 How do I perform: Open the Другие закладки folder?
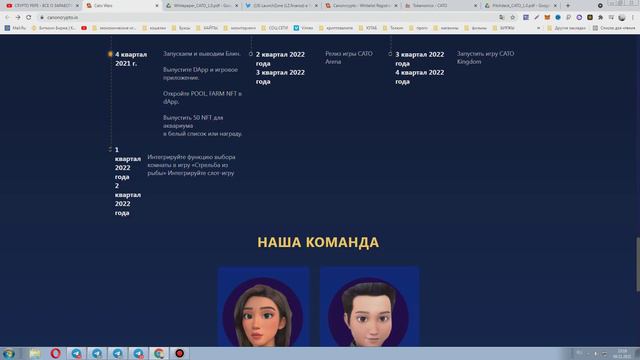567,28
